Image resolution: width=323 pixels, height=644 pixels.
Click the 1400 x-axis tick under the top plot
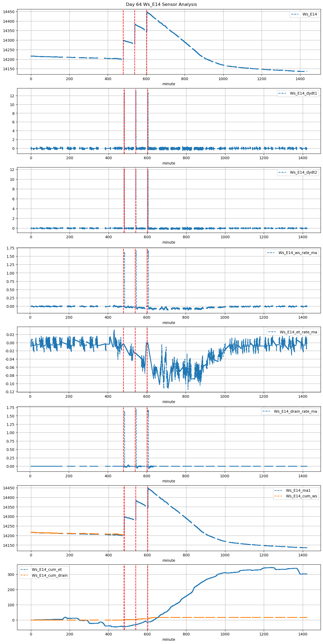(300, 79)
